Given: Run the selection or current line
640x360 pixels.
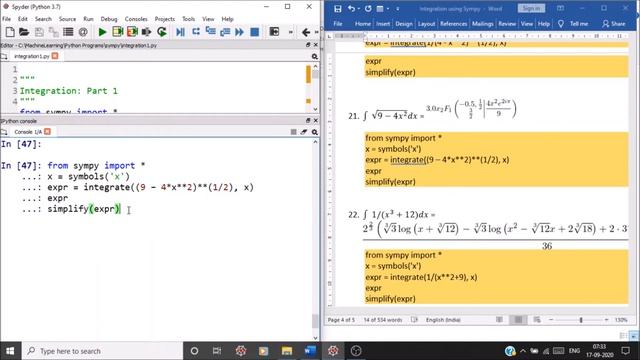Looking at the screenshot, I should point(147,32).
